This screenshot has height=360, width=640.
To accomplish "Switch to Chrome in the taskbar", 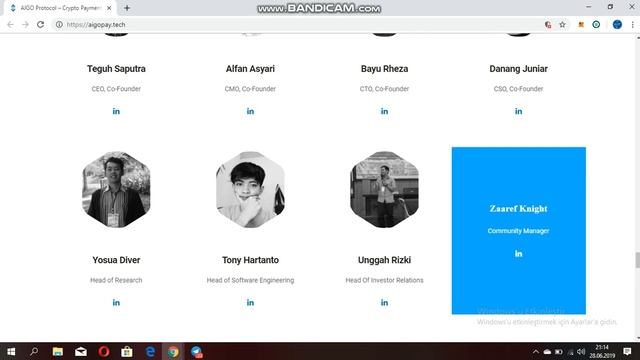I will (173, 351).
